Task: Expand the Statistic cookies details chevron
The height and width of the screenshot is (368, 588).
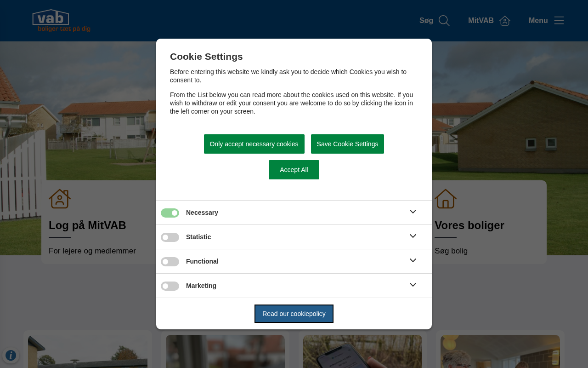Action: pos(413,236)
